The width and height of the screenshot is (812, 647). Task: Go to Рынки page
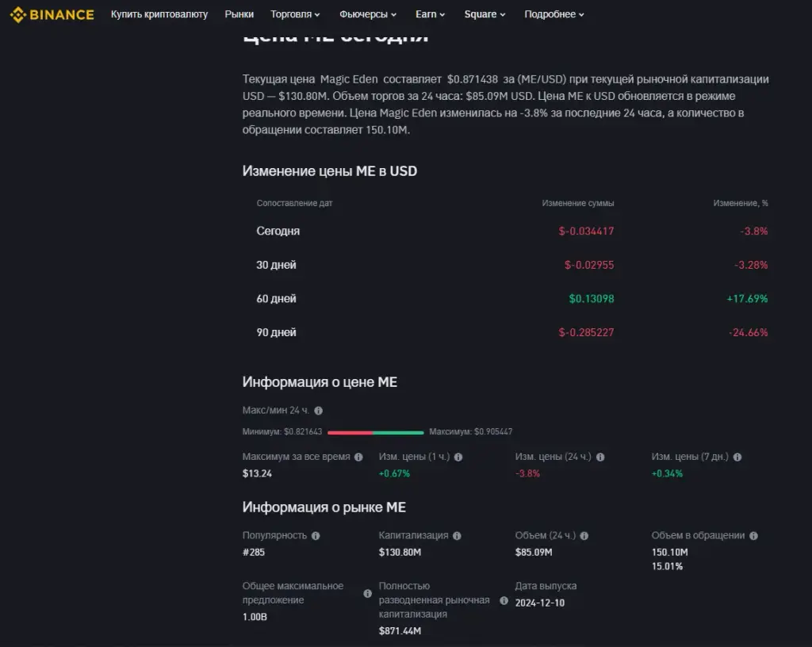click(x=239, y=14)
